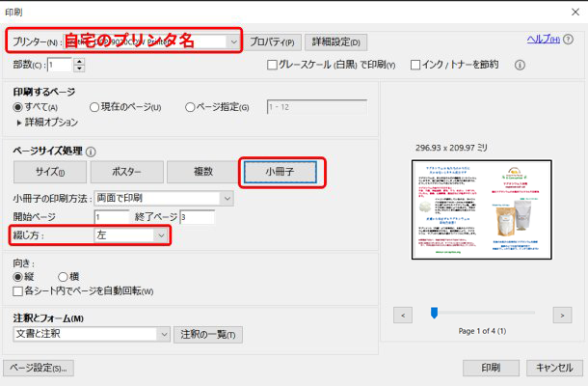The height and width of the screenshot is (386, 588).
Task: Select the 現在のページ radio button
Action: 94,107
